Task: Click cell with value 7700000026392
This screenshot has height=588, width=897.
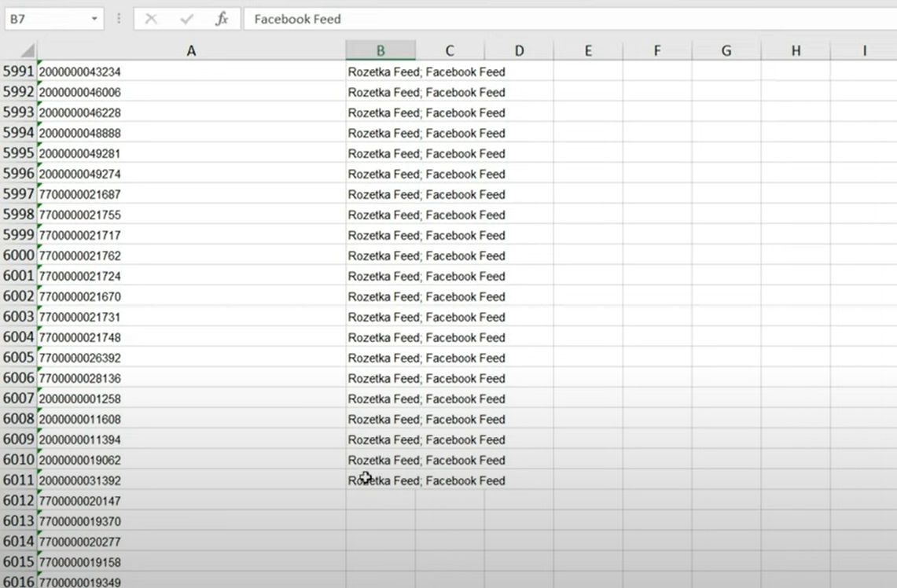Action: [x=192, y=358]
